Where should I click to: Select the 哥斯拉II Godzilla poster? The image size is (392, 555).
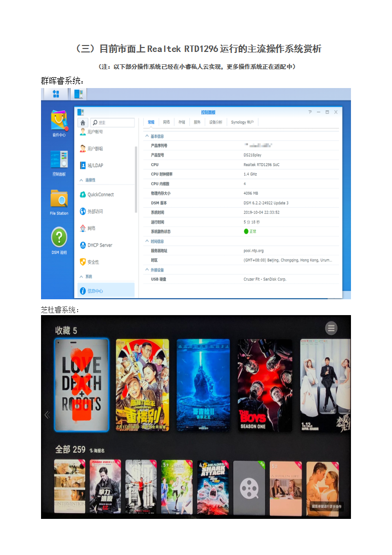204,385
